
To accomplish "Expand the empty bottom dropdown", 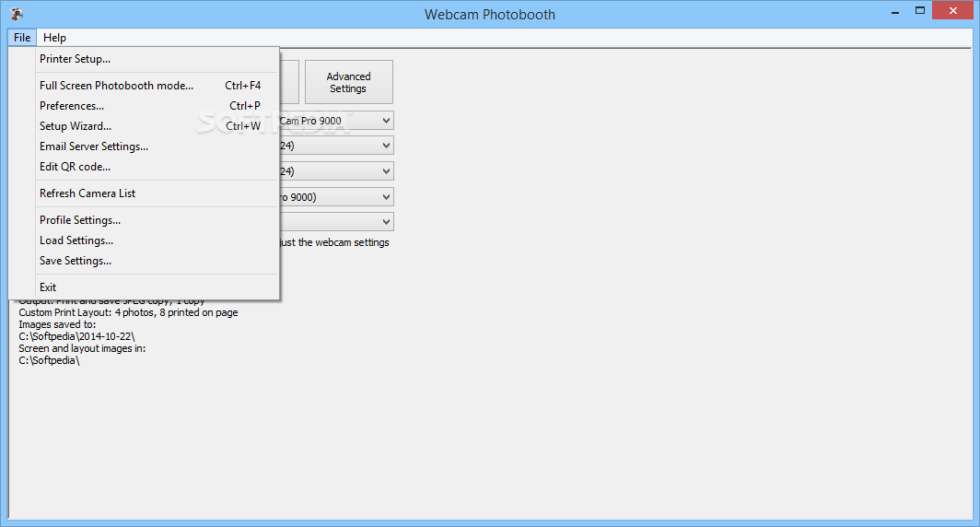I will (386, 222).
